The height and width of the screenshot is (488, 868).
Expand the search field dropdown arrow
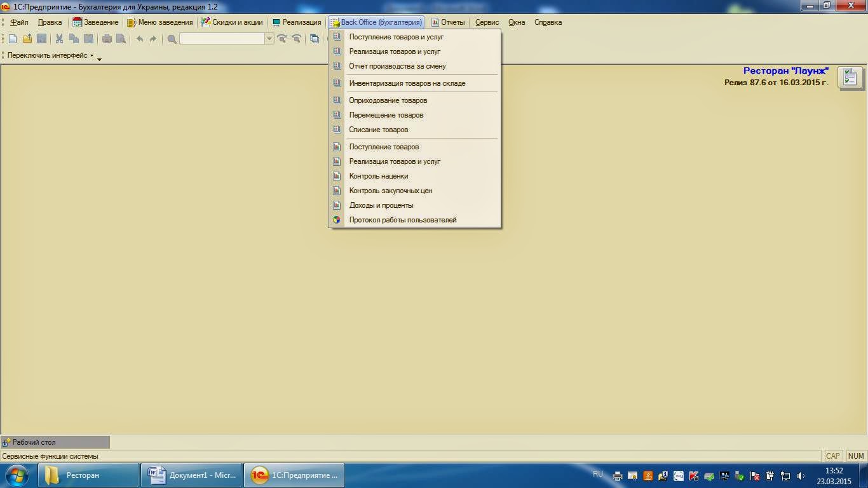tap(269, 39)
